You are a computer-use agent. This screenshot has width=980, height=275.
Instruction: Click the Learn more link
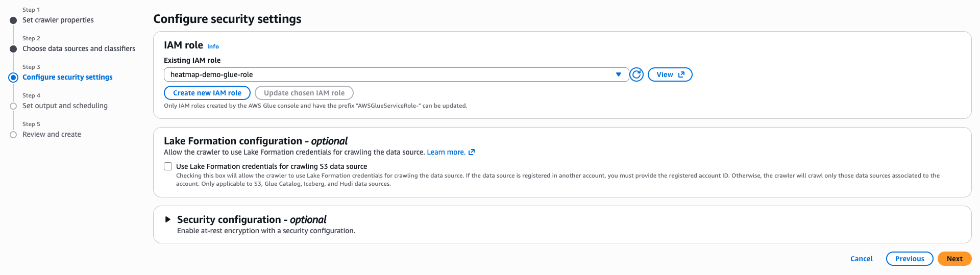(x=446, y=152)
